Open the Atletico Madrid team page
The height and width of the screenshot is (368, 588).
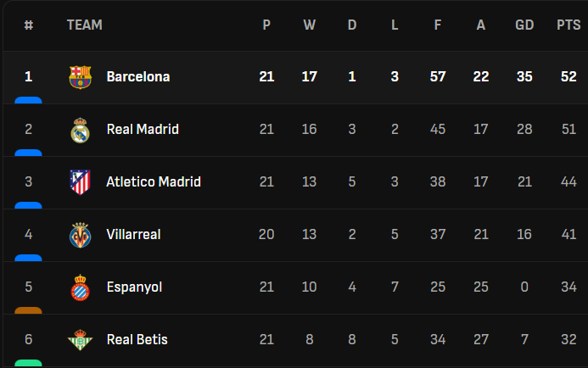154,182
